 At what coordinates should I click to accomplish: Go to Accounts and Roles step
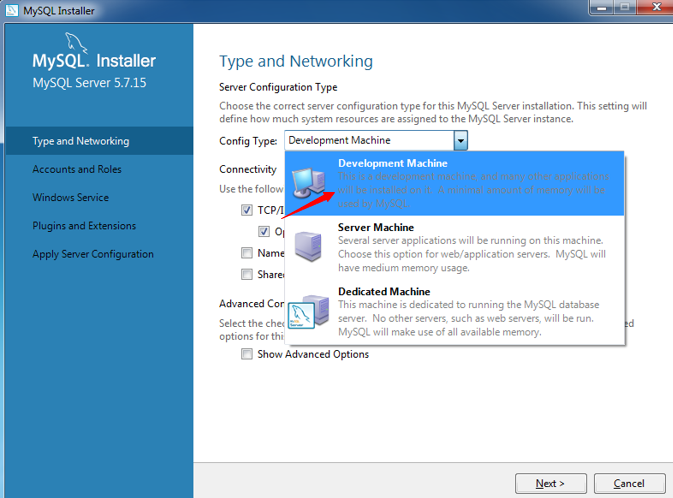click(77, 169)
